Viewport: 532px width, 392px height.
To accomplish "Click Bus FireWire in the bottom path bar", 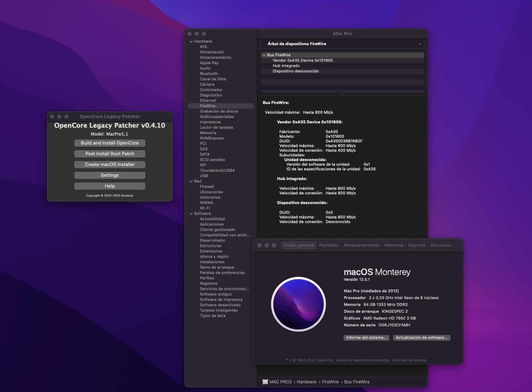I will (x=357, y=382).
